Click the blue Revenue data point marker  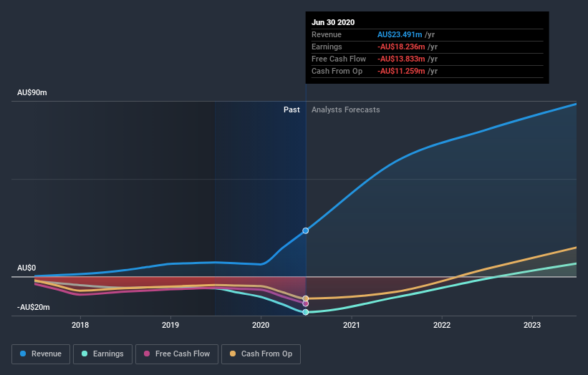pos(306,230)
